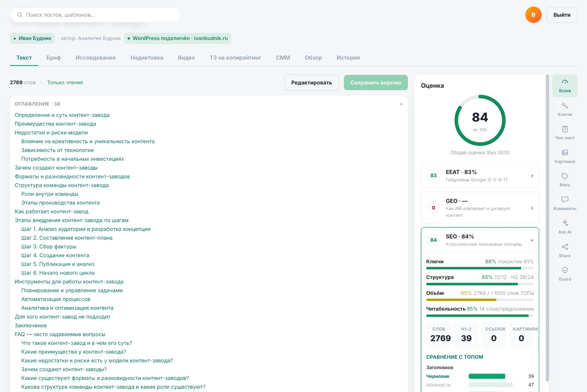
Task: Click the search magnifier icon
Action: [x=20, y=15]
